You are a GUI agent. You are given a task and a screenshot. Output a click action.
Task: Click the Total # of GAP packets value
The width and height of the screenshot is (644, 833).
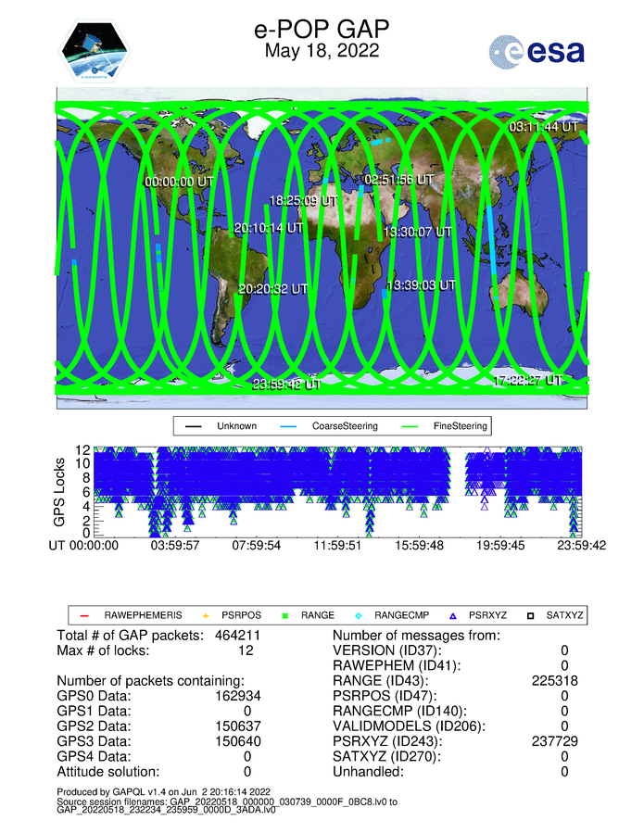coord(246,636)
